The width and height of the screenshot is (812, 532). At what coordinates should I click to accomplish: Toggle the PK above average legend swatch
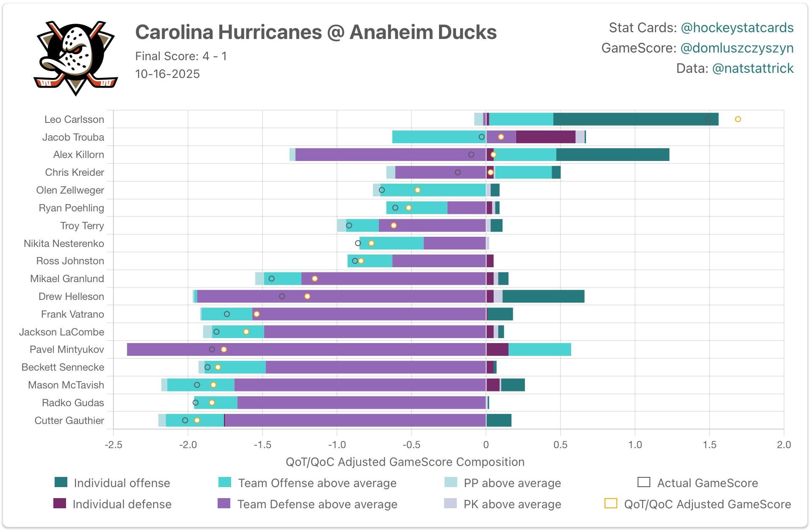tap(450, 504)
